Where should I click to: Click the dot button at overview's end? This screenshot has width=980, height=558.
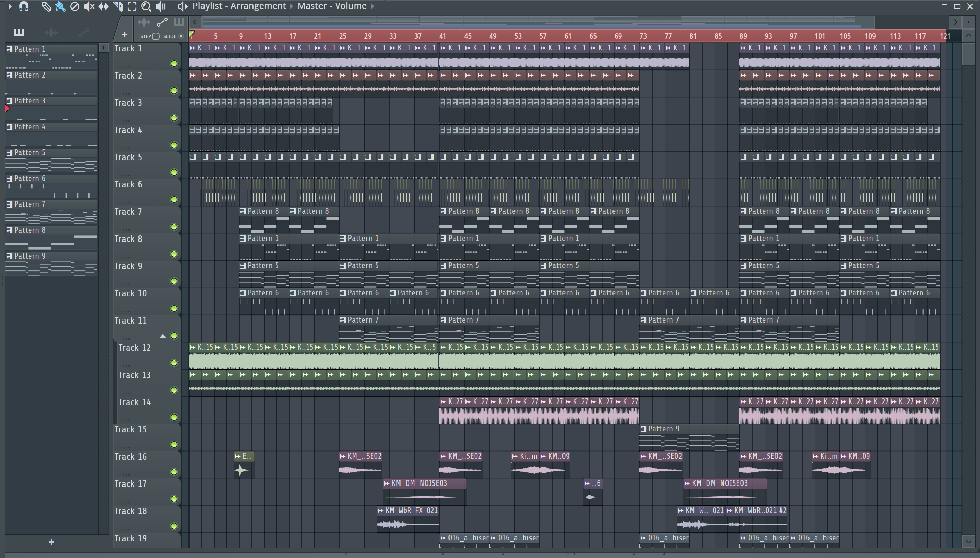pos(968,22)
